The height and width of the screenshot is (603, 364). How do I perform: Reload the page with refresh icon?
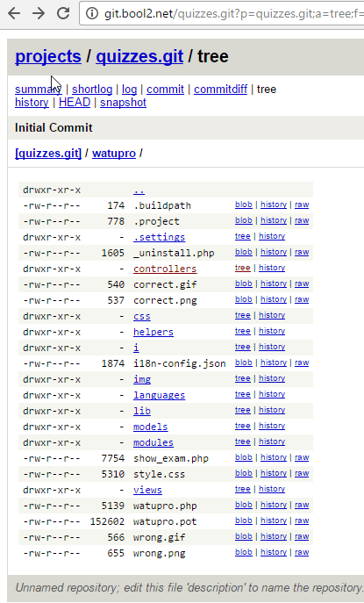pos(63,13)
